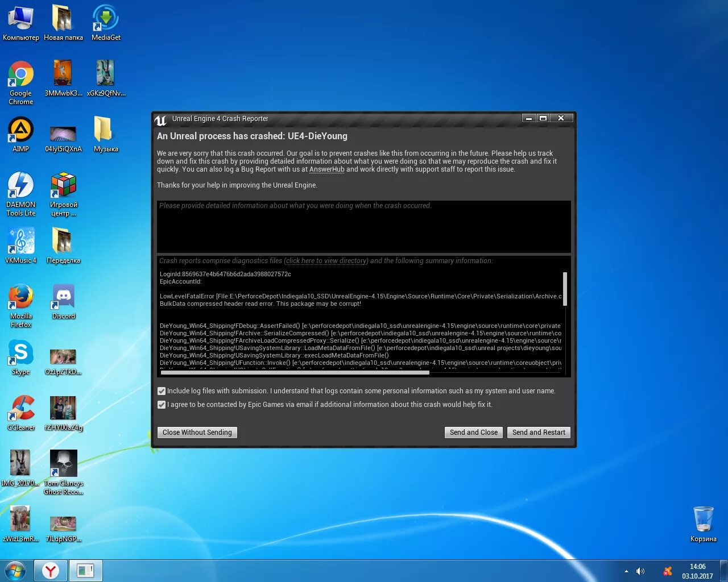Click the execLoadMetaDataFromFile() stack line
Image resolution: width=728 pixels, height=582 pixels.
(274, 355)
